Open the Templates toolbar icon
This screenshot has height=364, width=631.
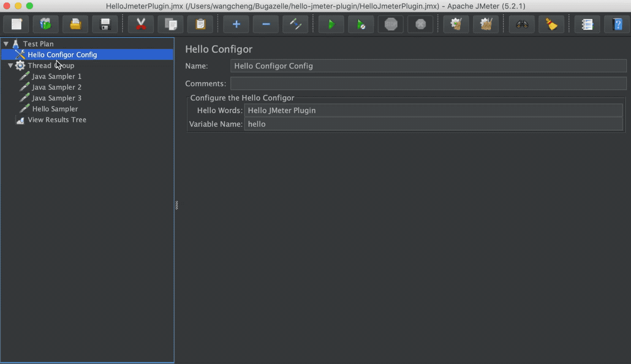pyautogui.click(x=46, y=24)
